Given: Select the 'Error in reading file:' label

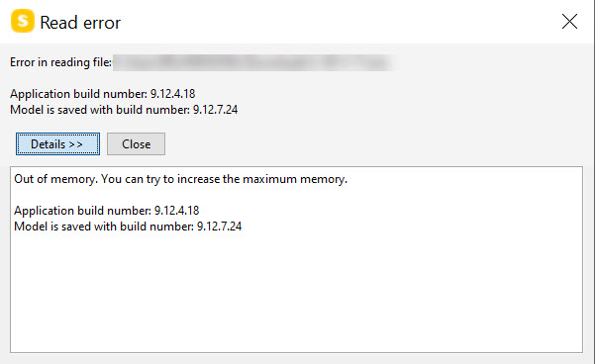Looking at the screenshot, I should [x=60, y=62].
